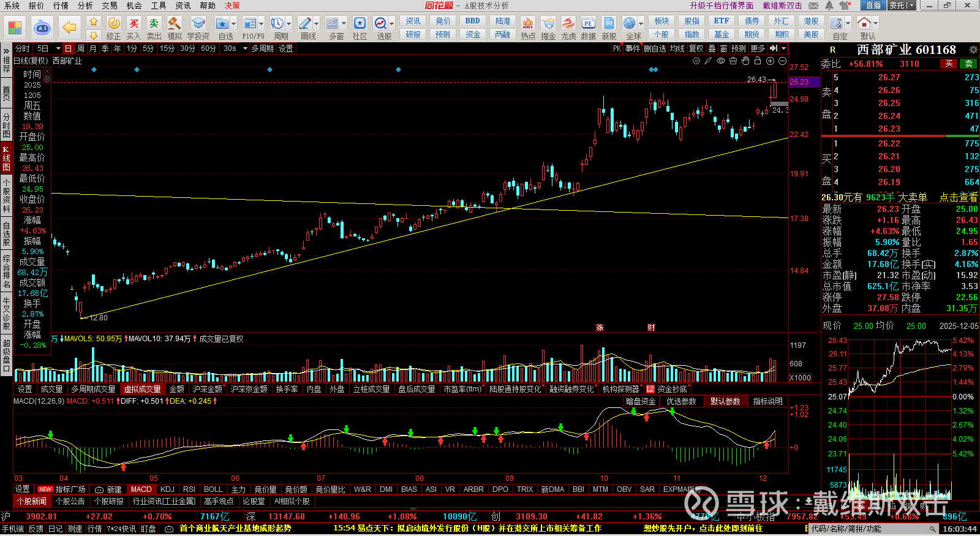Expand F10/F9 dropdown arrow
This screenshot has height=536, width=980.
261,23
